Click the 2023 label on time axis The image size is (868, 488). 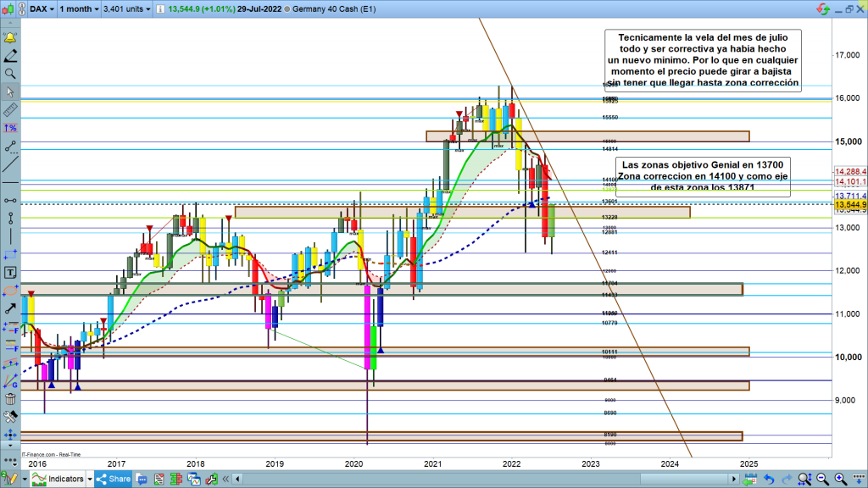[x=590, y=463]
